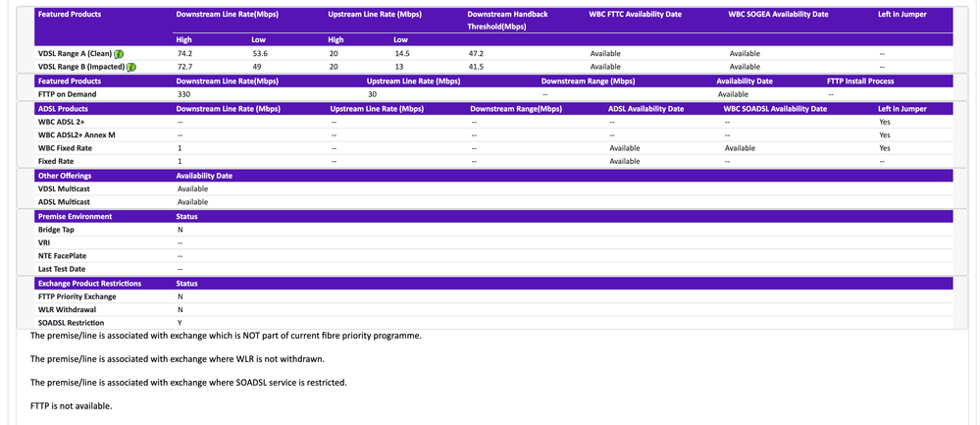Click the NTE FacePlate row label
This screenshot has width=980, height=425.
tap(63, 255)
